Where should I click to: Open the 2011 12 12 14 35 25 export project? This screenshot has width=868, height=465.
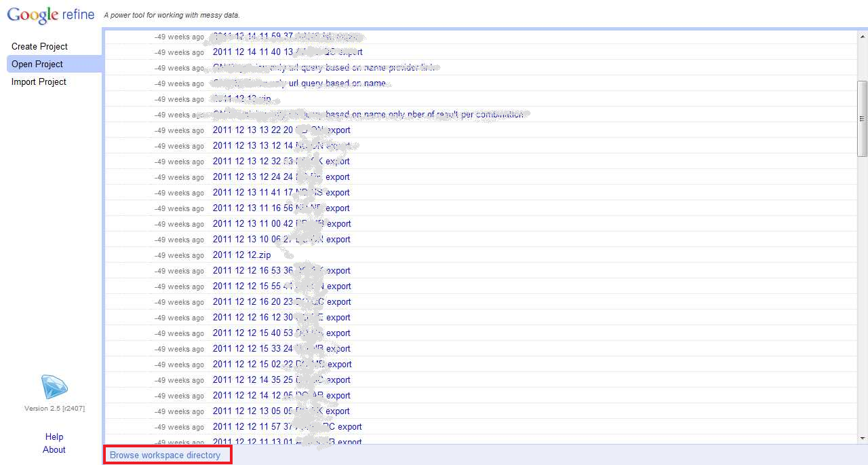point(282,379)
